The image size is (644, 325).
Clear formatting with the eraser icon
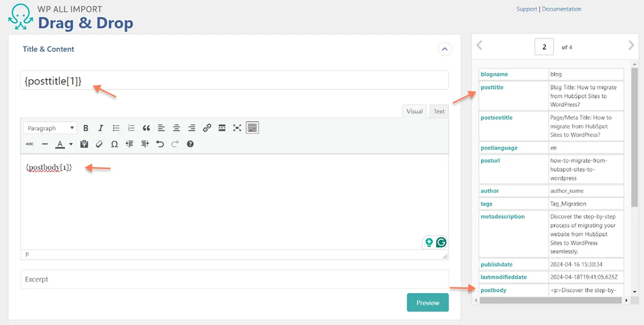click(x=99, y=144)
